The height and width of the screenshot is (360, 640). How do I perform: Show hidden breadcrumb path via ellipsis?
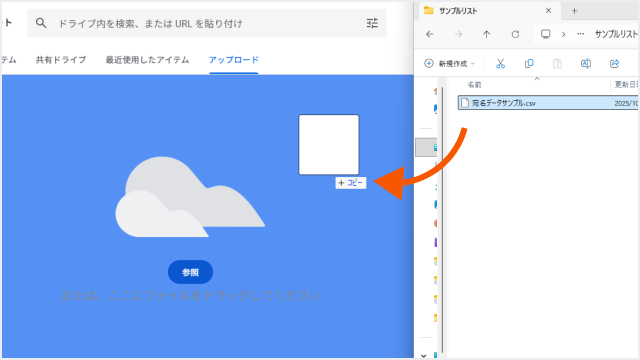point(580,34)
